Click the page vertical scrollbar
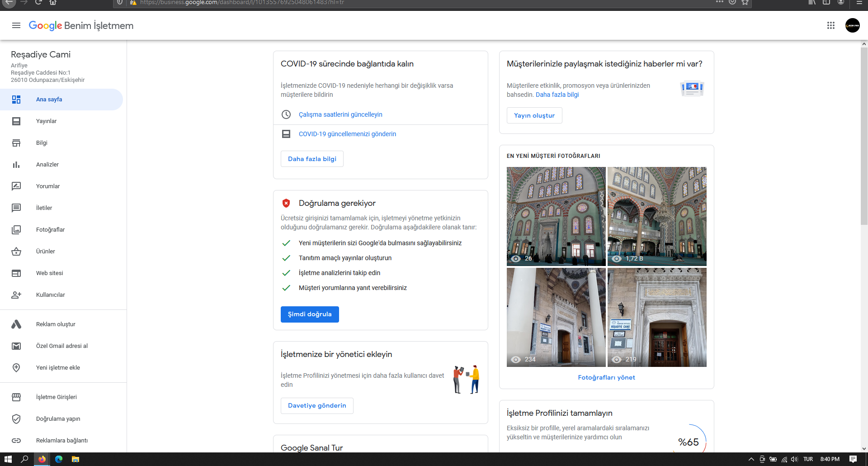This screenshot has width=868, height=466. (x=864, y=136)
